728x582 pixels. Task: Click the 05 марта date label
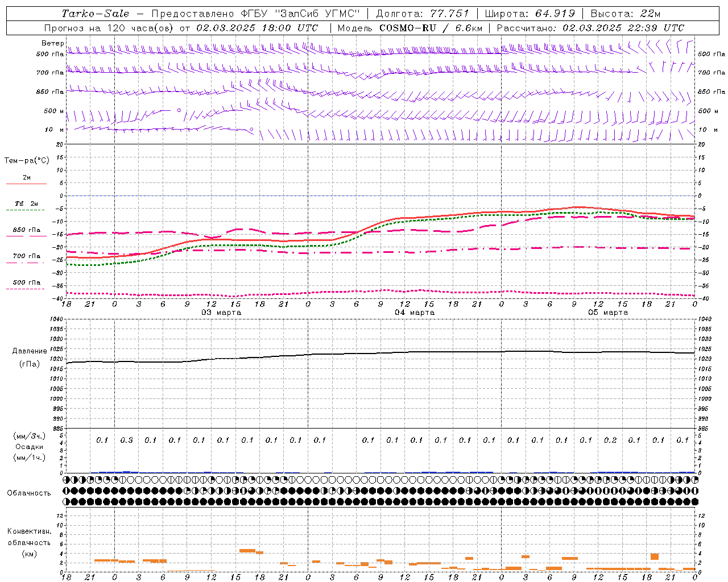pyautogui.click(x=608, y=313)
